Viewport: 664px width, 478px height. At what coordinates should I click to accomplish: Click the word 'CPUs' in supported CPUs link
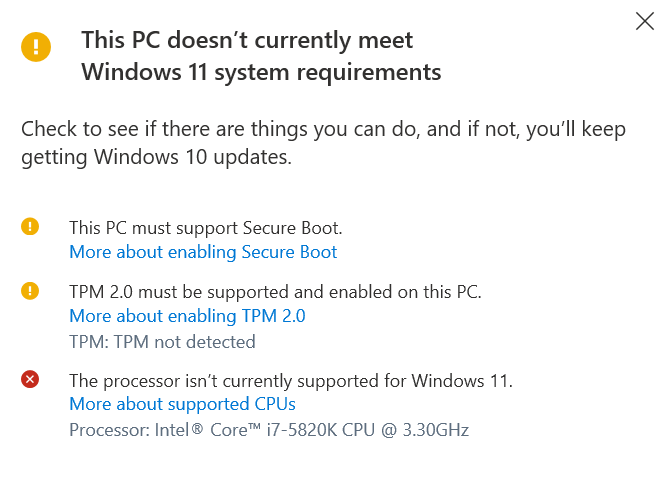(x=275, y=404)
